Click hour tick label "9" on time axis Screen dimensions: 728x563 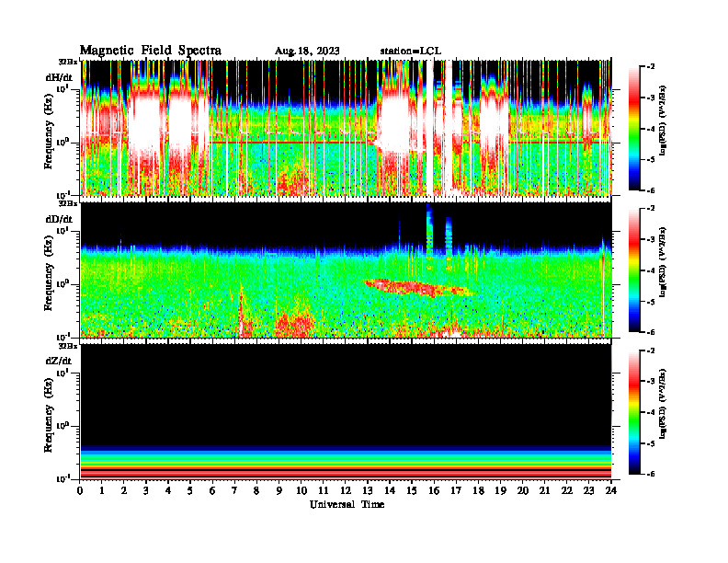[279, 490]
